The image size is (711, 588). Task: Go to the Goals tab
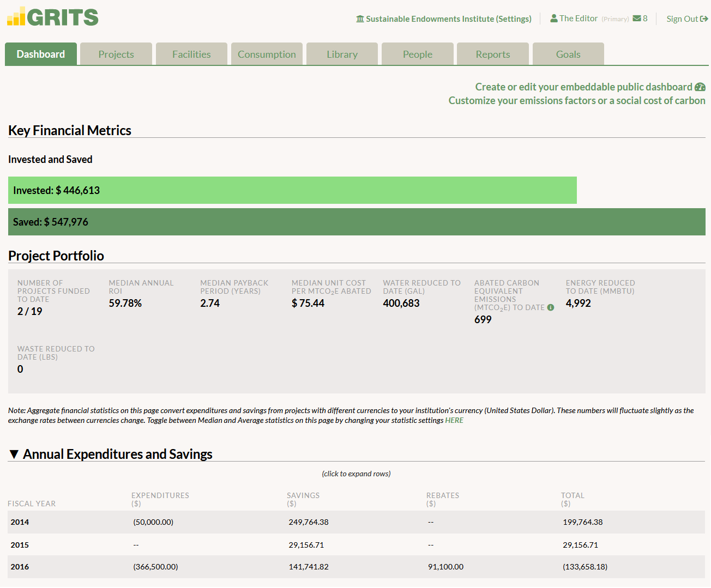(568, 54)
